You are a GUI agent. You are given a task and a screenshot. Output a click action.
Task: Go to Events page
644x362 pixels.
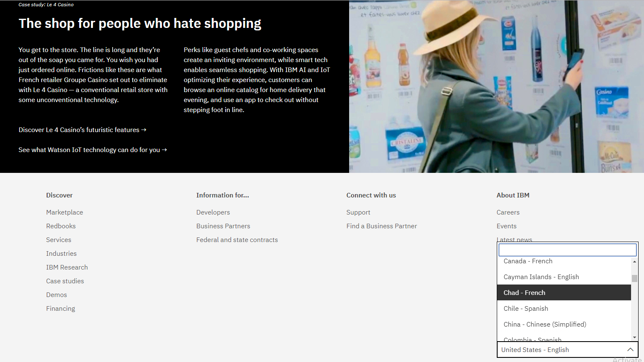coord(506,226)
